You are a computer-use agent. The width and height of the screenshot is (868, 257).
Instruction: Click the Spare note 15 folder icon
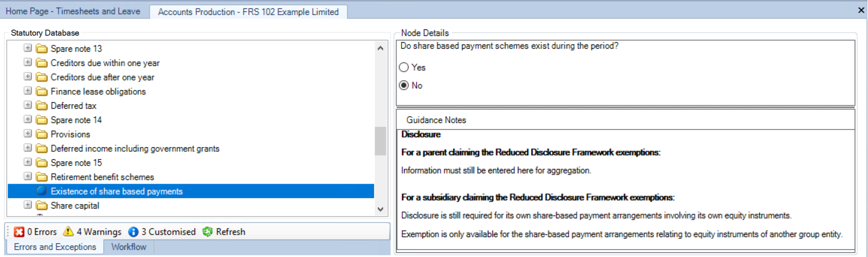42,163
